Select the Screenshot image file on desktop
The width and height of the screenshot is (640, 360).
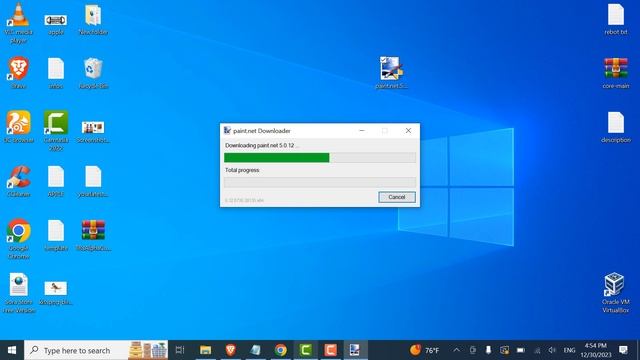pos(93,131)
